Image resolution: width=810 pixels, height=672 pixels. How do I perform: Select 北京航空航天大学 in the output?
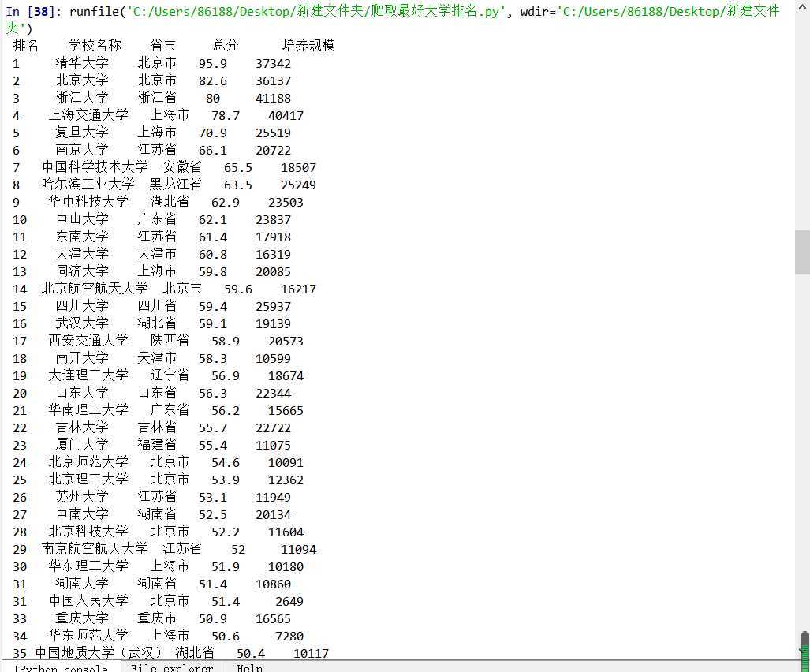[95, 288]
